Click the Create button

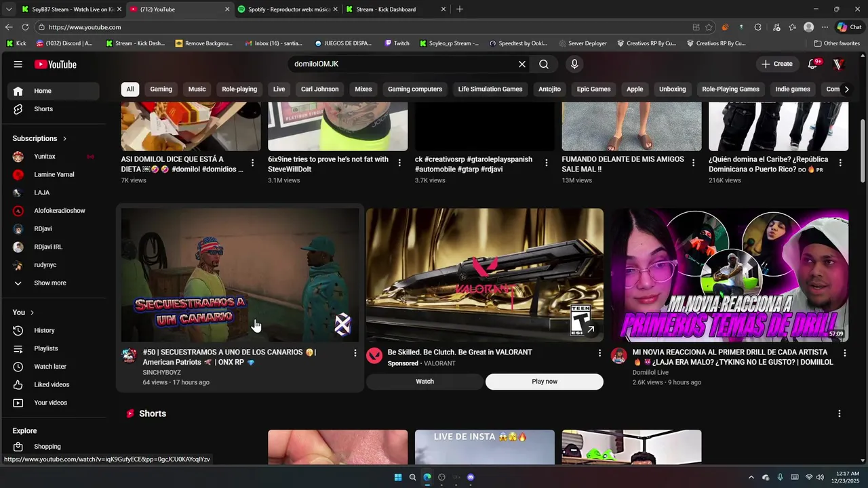[x=777, y=64]
